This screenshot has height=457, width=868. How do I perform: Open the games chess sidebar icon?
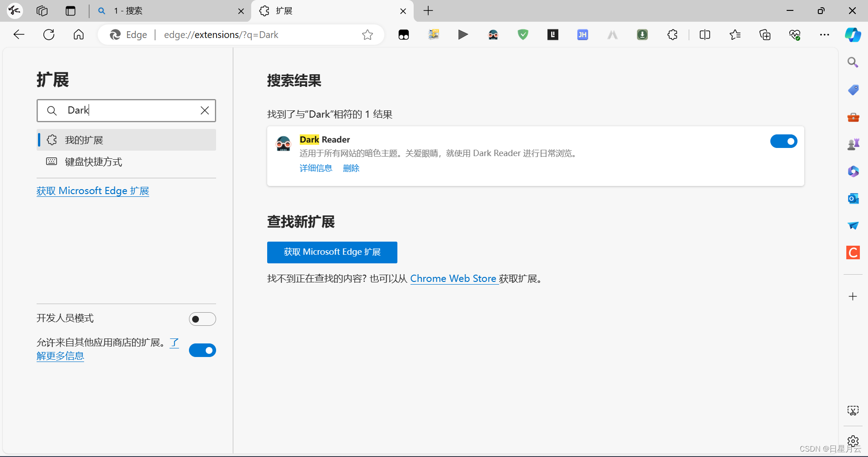[x=853, y=144]
